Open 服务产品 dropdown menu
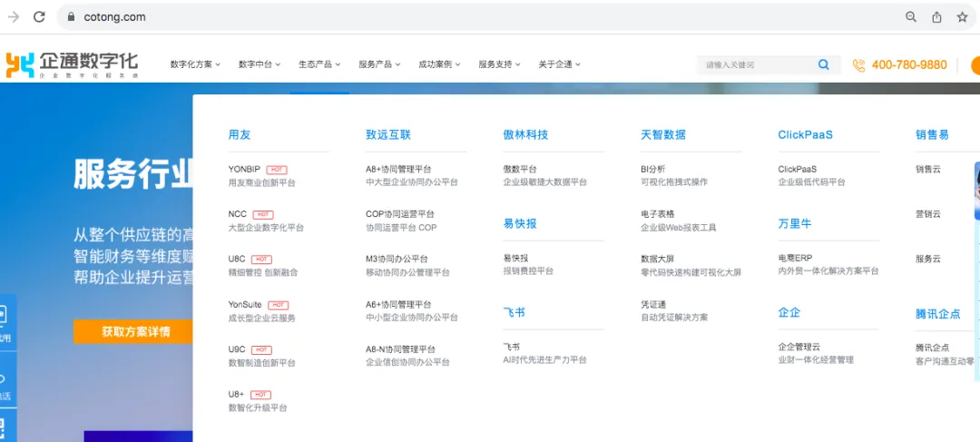Image resolution: width=980 pixels, height=442 pixels. tap(379, 64)
